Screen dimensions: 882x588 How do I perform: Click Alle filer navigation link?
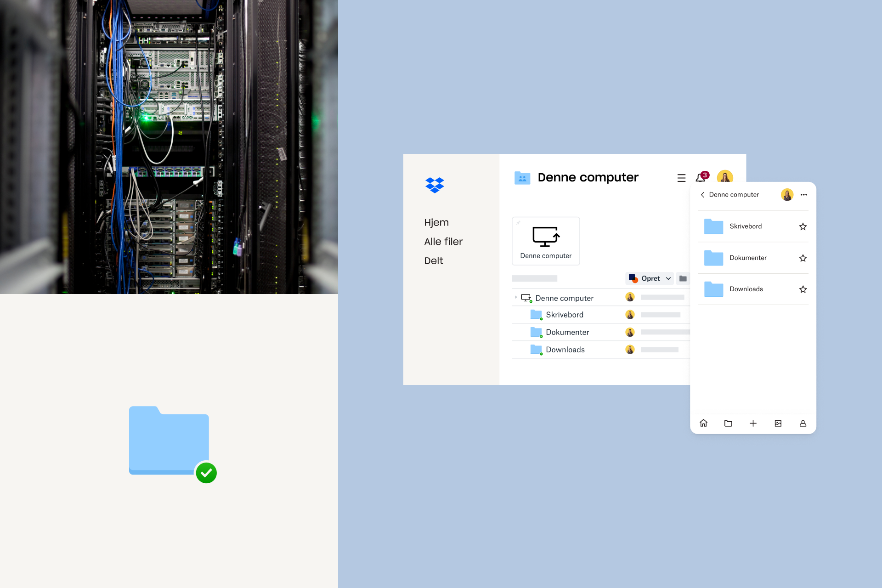coord(444,241)
